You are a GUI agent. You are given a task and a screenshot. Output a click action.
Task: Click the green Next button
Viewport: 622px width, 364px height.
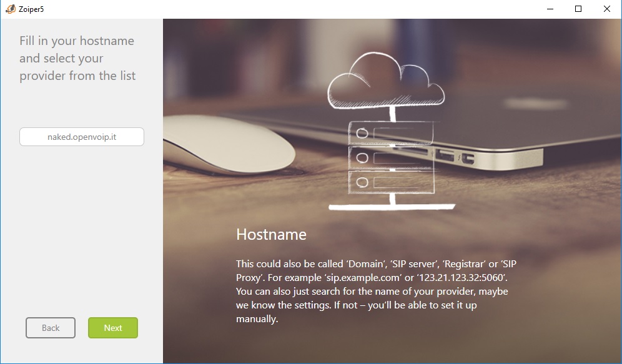tap(113, 328)
